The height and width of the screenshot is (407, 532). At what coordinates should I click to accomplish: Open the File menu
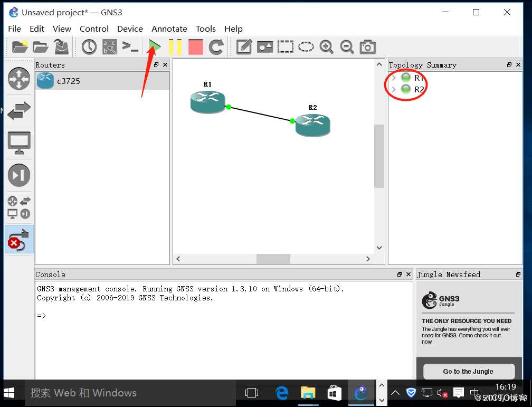(15, 29)
